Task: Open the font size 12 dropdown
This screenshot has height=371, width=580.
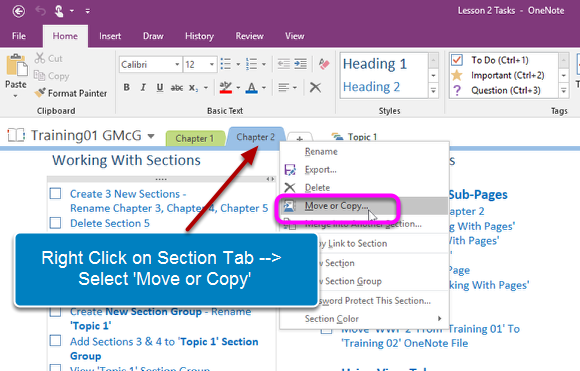Action: 212,64
